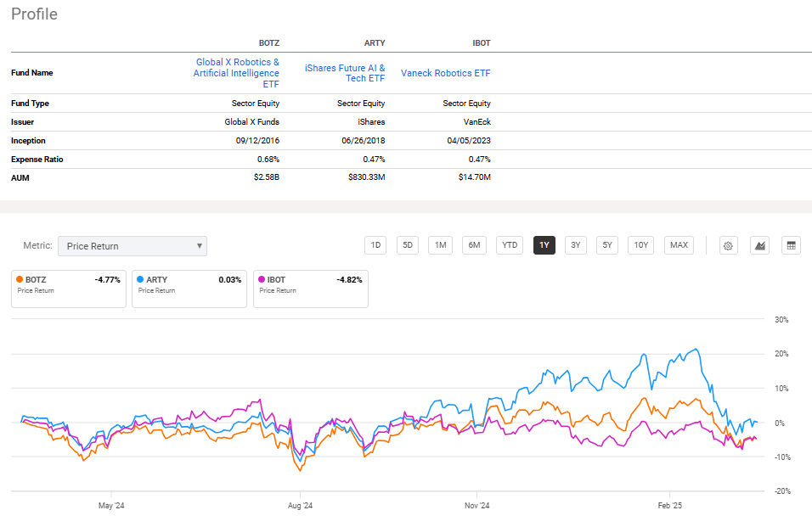The width and height of the screenshot is (812, 527).
Task: Switch chart to 6M range
Action: [x=474, y=245]
